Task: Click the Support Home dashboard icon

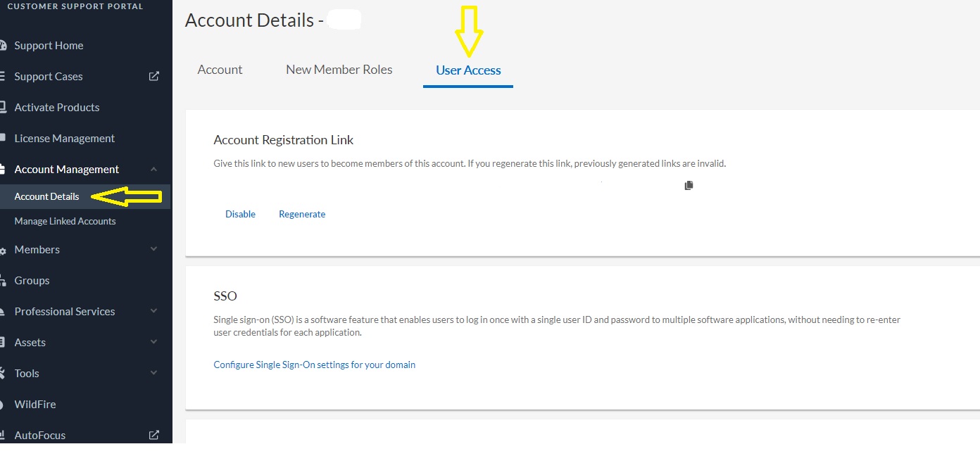Action: point(4,46)
